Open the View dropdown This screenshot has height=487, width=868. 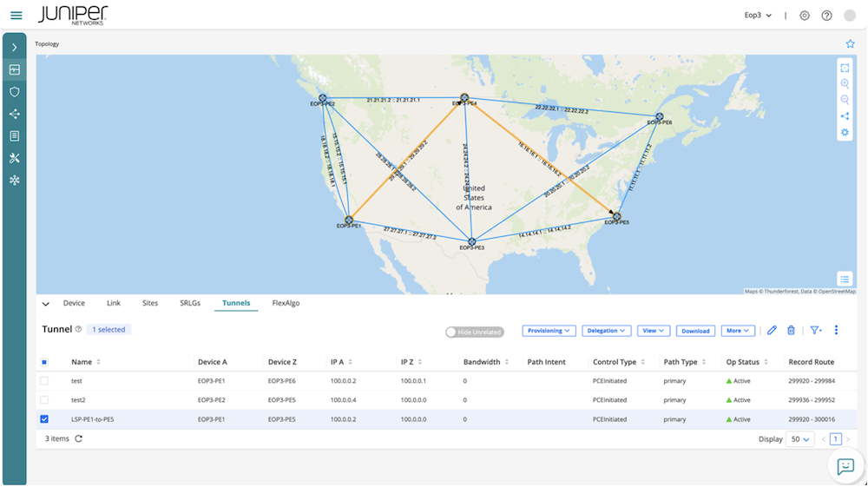pyautogui.click(x=654, y=331)
